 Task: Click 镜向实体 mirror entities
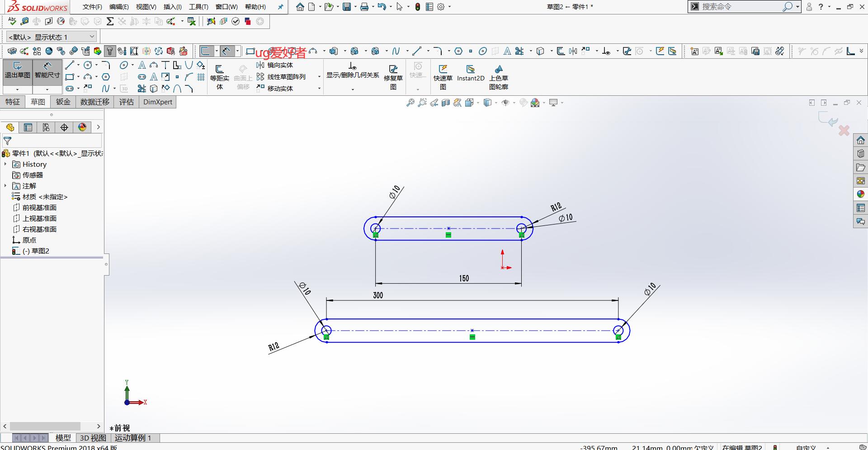[x=275, y=65]
